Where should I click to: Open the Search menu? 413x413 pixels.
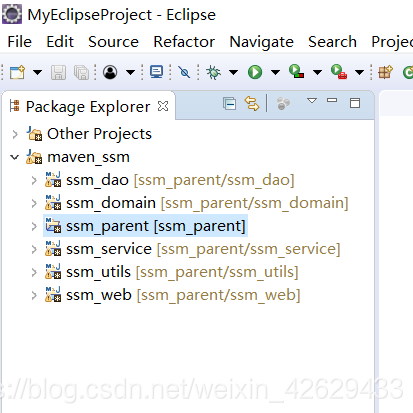(x=332, y=42)
